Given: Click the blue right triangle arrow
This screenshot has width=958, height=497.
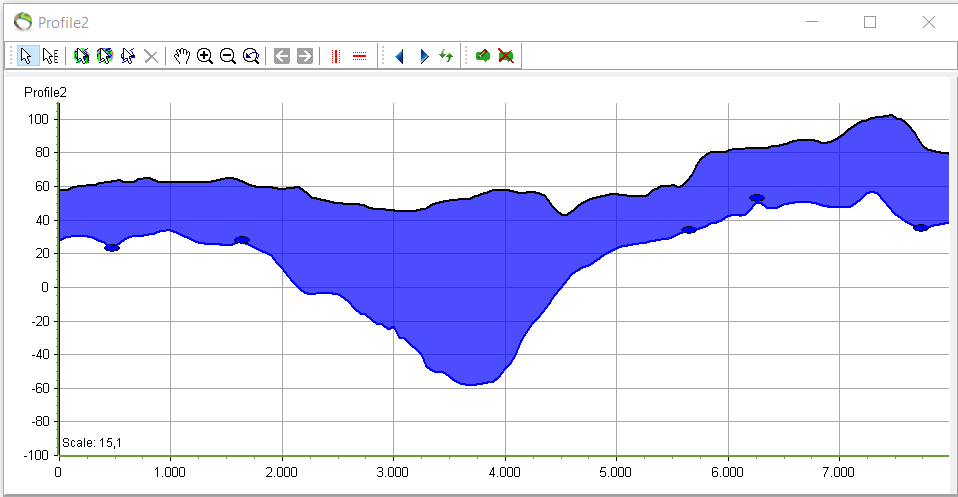Looking at the screenshot, I should tap(424, 56).
